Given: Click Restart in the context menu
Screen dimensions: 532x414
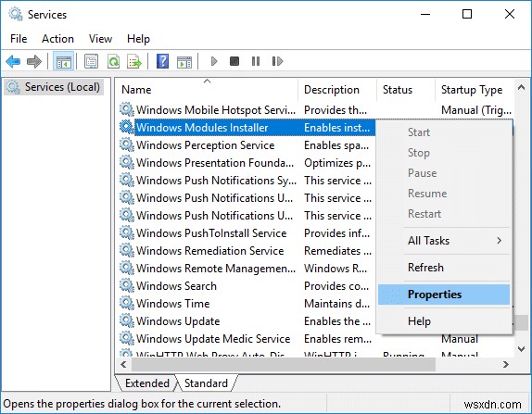Looking at the screenshot, I should (x=444, y=214).
